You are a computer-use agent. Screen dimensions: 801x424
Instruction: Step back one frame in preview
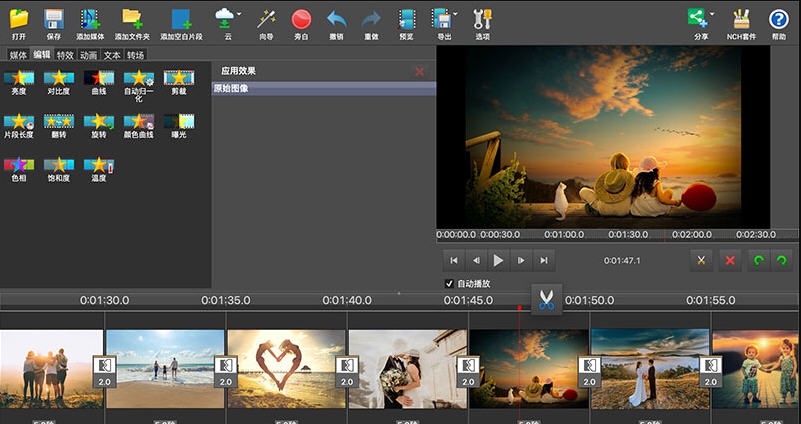pyautogui.click(x=476, y=261)
